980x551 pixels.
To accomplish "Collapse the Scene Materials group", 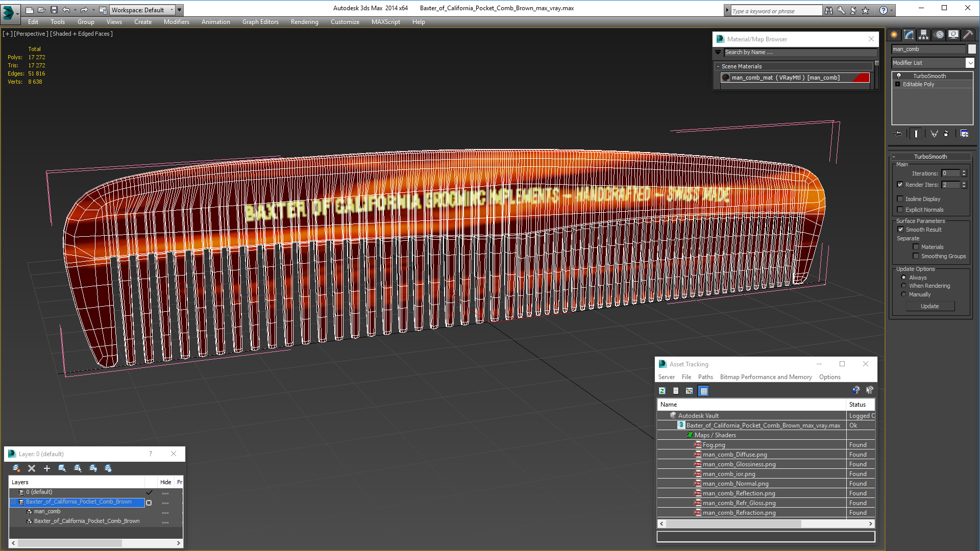I will (718, 66).
